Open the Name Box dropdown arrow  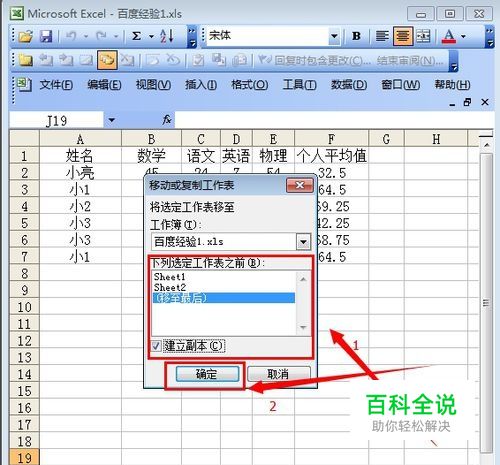click(x=112, y=120)
